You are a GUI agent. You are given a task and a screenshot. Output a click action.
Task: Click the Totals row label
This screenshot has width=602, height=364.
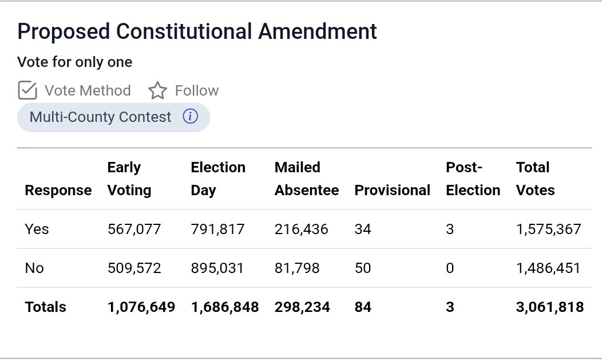45,307
